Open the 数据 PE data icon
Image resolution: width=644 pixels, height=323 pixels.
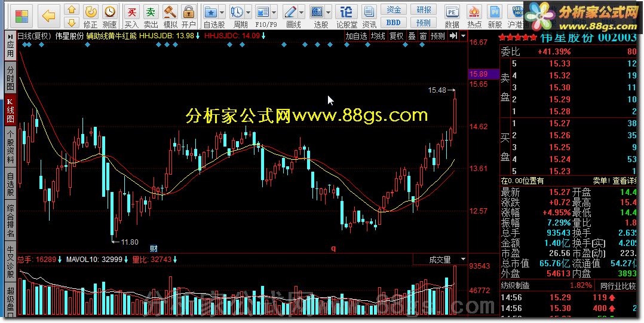[452, 17]
